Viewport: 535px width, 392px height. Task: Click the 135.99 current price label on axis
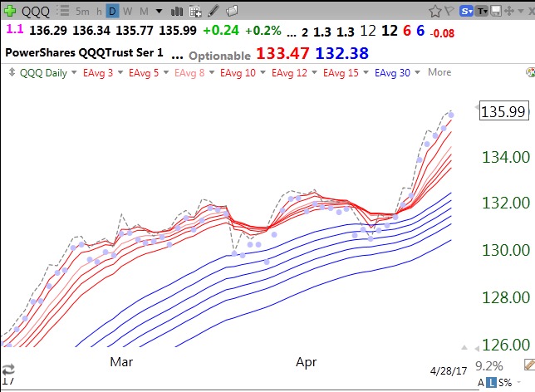pyautogui.click(x=504, y=111)
